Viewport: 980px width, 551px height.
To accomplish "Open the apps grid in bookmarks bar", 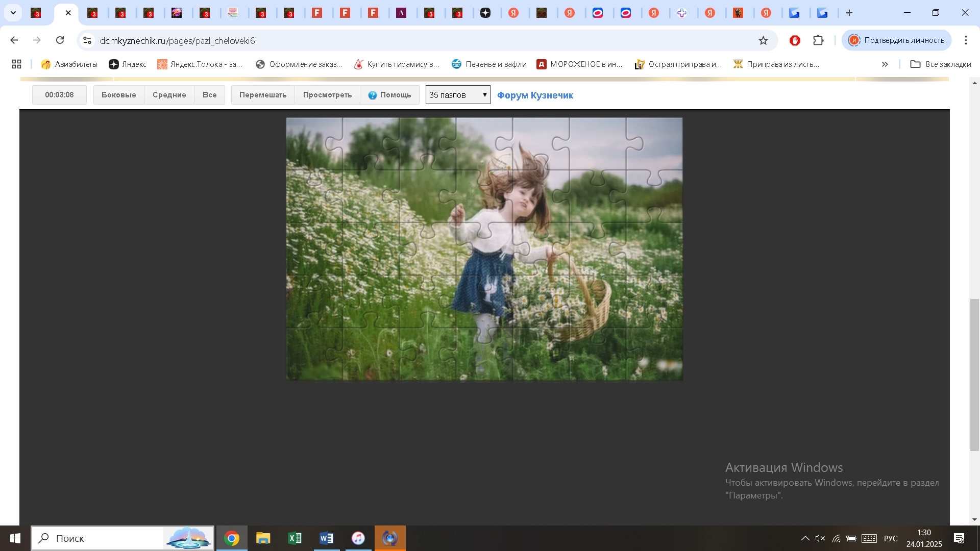I will 16,64.
